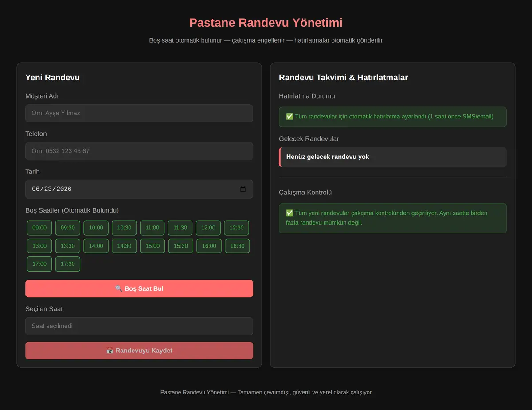Choose the 14:30 time slot

(x=124, y=246)
